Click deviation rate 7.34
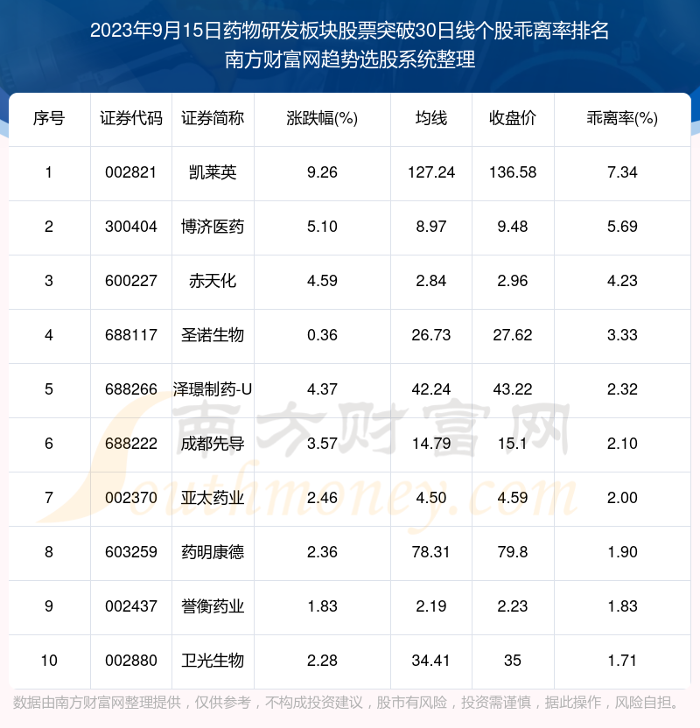 coord(622,172)
